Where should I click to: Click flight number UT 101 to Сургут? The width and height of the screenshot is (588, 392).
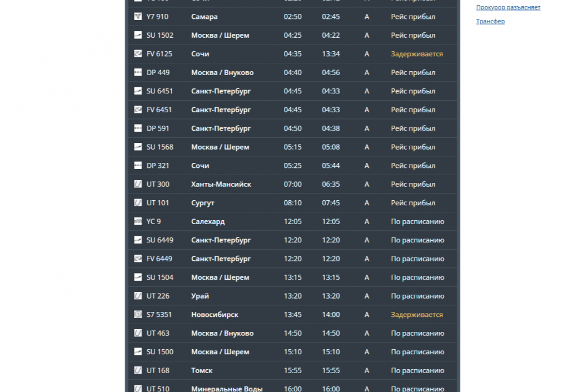click(158, 203)
